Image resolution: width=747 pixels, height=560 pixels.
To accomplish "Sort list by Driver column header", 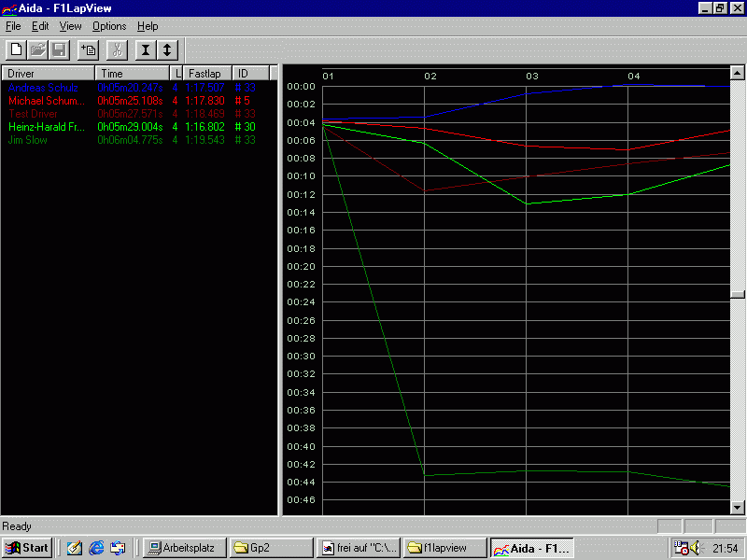I will (47, 73).
